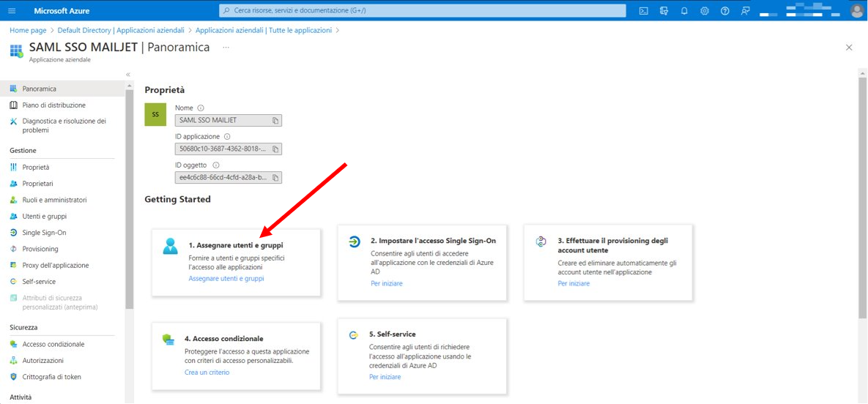The image size is (868, 404).
Task: Open the notifications bell
Action: [684, 11]
